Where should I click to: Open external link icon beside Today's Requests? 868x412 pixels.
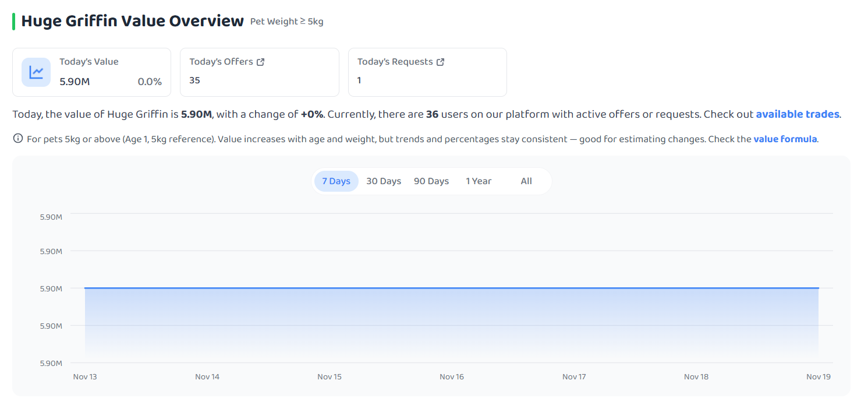tap(441, 62)
